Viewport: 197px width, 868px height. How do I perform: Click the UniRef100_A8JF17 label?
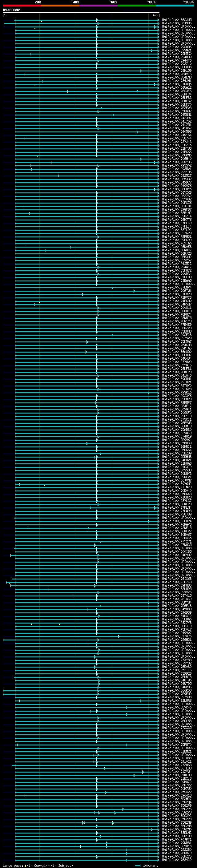coord(177,406)
